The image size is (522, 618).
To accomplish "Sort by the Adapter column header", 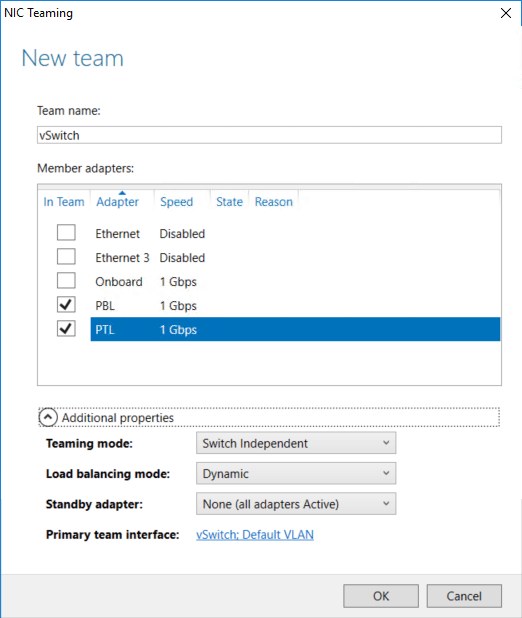I will point(117,202).
